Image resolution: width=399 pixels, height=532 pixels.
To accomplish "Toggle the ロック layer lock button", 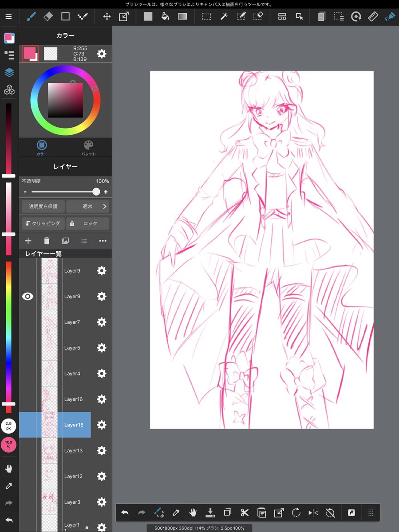I will click(87, 223).
